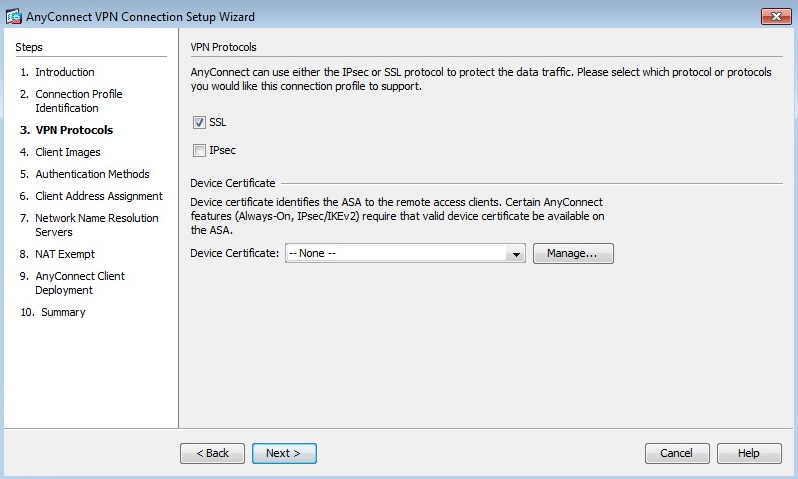Cancel the setup wizard
This screenshot has height=479, width=798.
click(x=677, y=453)
